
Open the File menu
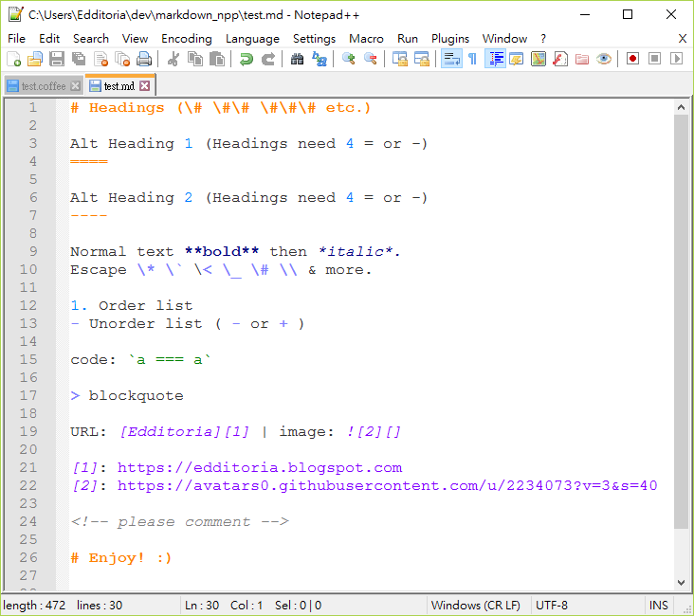click(16, 39)
